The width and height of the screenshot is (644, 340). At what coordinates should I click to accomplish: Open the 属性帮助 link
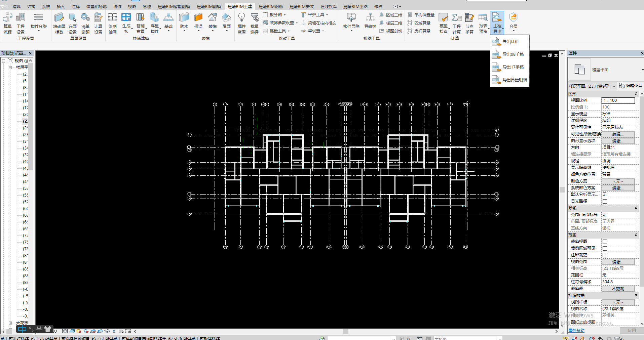(576, 331)
